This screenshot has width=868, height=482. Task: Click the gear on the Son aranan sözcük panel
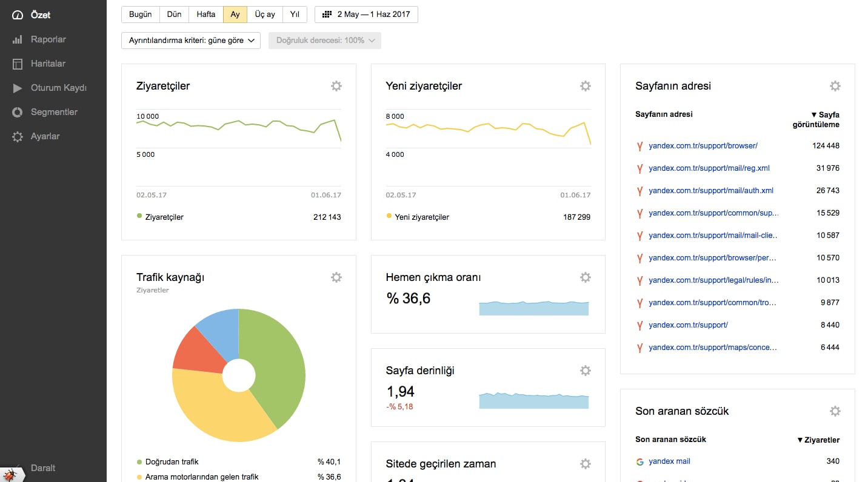click(835, 411)
